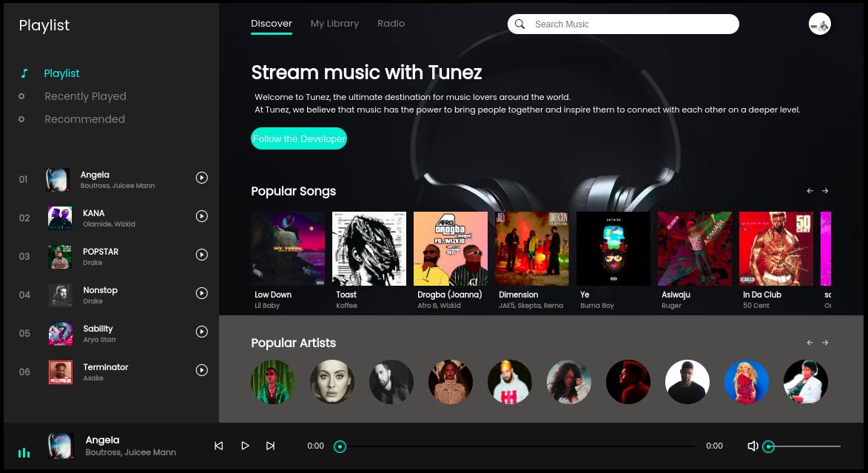Click the right arrow to browse more Popular Songs
The image size is (868, 473).
tap(824, 190)
